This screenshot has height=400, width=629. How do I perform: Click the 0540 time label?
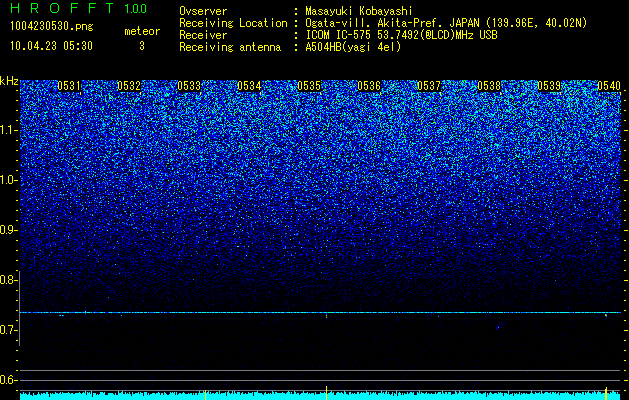(x=609, y=86)
